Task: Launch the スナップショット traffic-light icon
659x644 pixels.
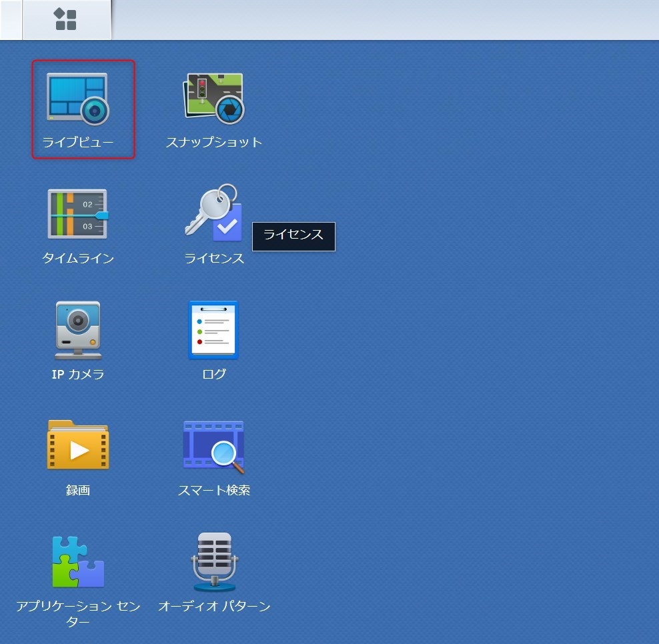Action: [213, 99]
